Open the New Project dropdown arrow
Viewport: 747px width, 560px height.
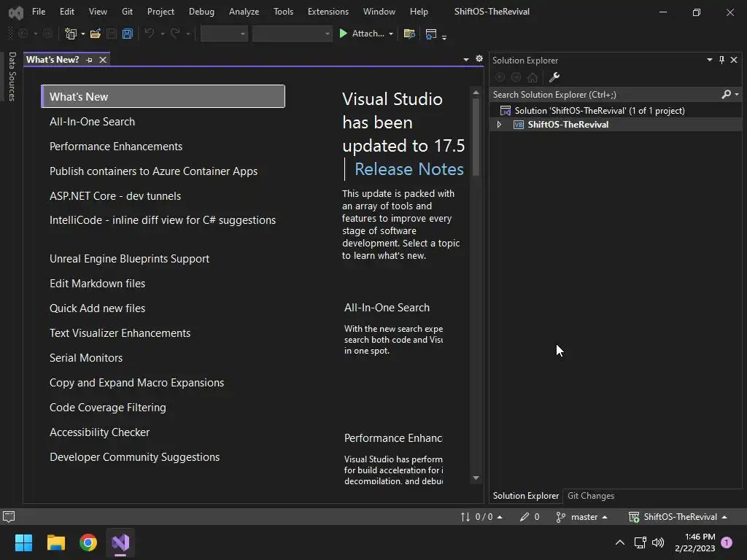point(83,34)
